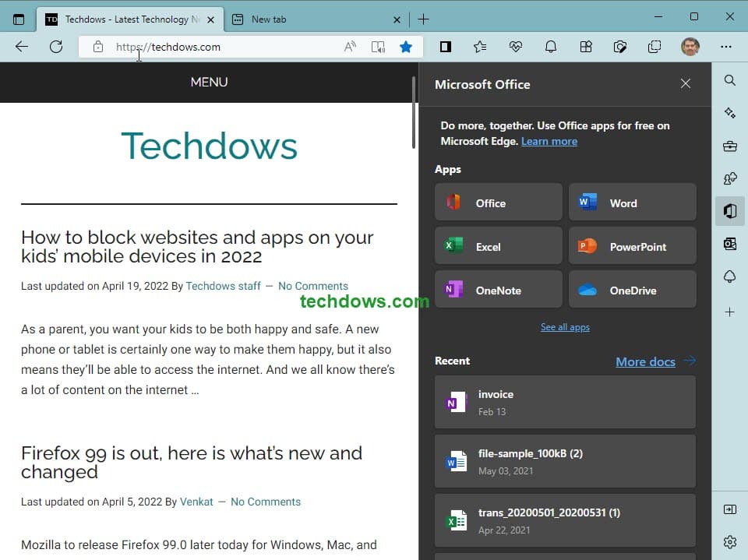748x560 pixels.
Task: Add apps with the sidebar plus icon
Action: [729, 312]
